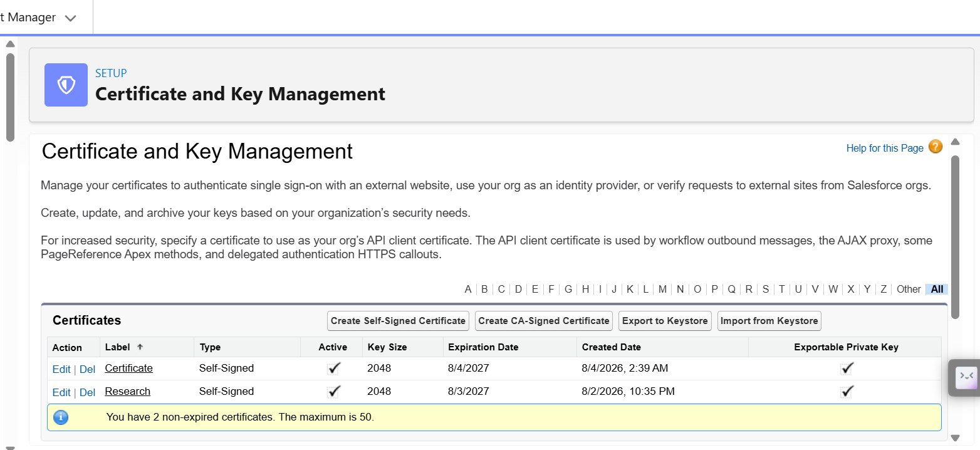Click the Certificates section heading
980x450 pixels.
pyautogui.click(x=86, y=320)
